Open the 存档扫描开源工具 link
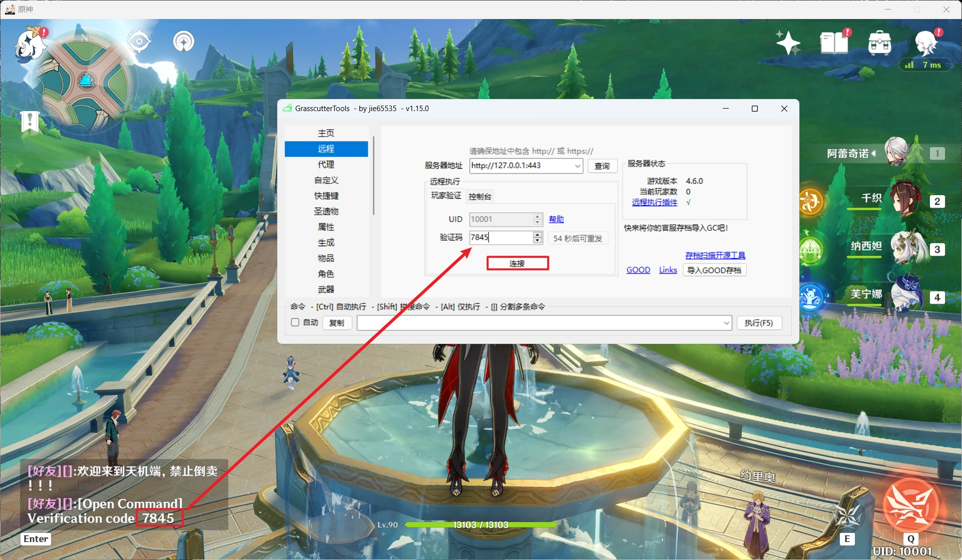The height and width of the screenshot is (560, 962). click(x=715, y=255)
